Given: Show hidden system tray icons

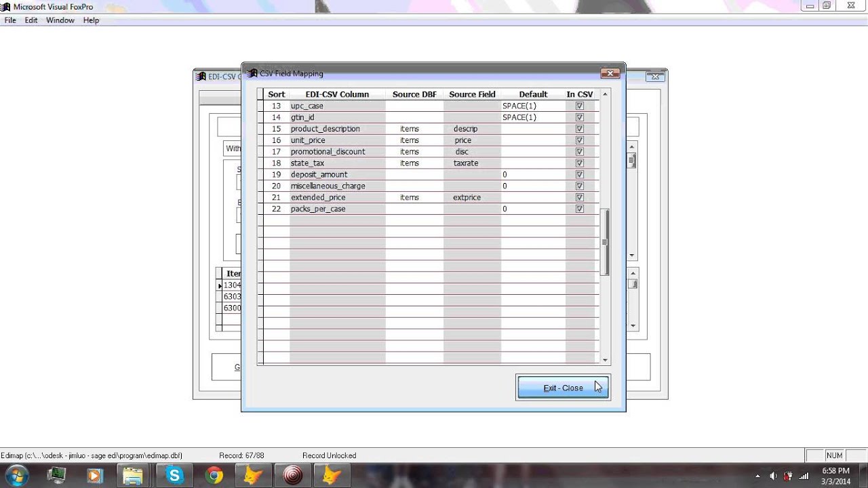Looking at the screenshot, I should [x=756, y=476].
